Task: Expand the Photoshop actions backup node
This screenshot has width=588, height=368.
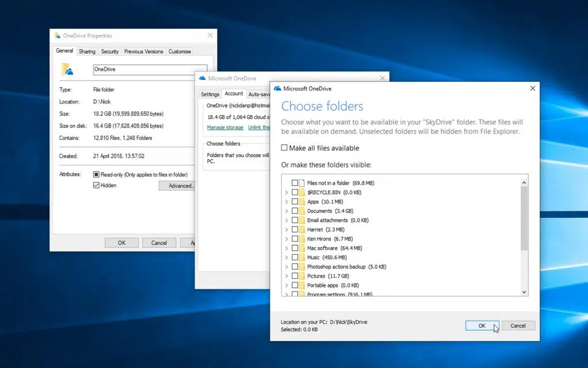Action: (x=287, y=267)
